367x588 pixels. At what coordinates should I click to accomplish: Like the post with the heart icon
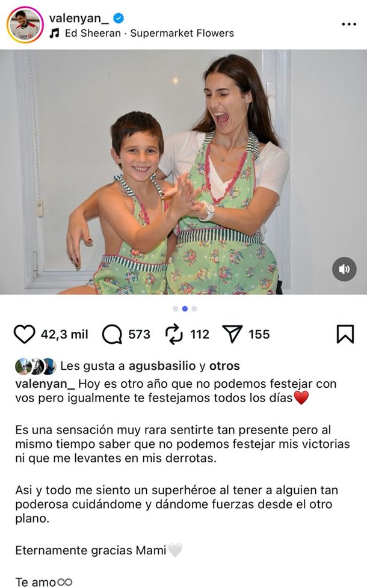(x=25, y=334)
